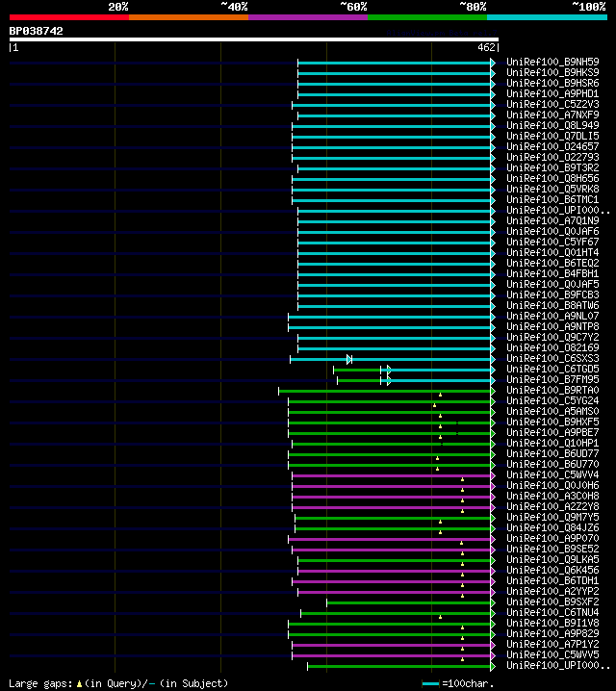Select the UniRef100_B8ATW6 label
The width and height of the screenshot is (616, 691).
(552, 305)
